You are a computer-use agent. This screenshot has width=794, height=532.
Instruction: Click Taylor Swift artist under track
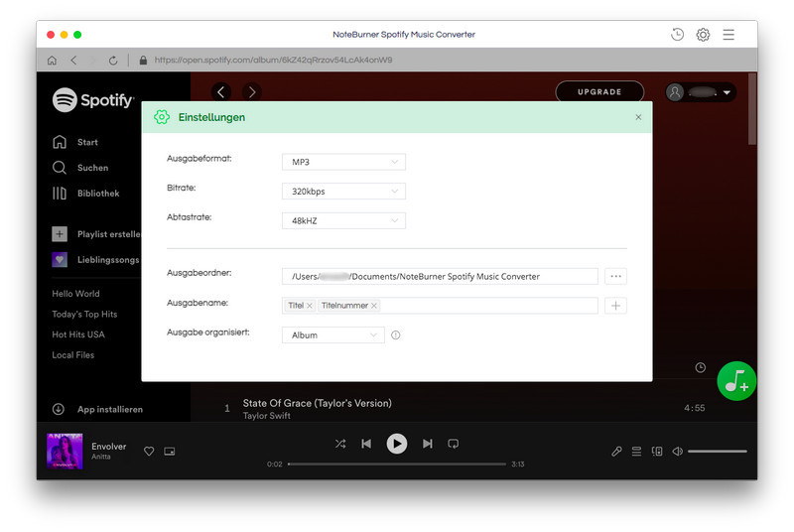[266, 416]
